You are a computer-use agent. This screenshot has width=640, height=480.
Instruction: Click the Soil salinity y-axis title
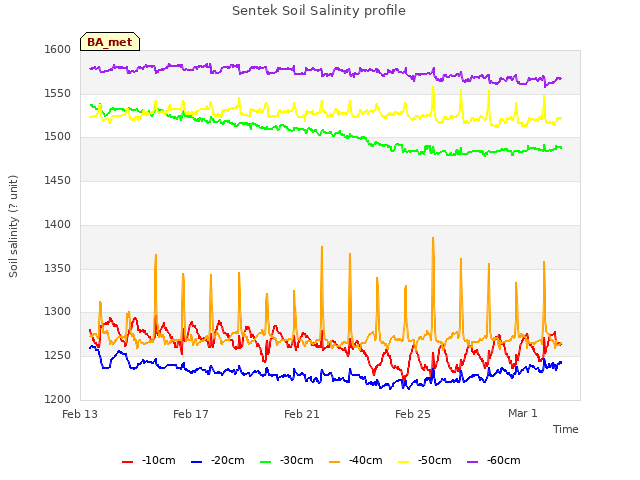point(13,227)
